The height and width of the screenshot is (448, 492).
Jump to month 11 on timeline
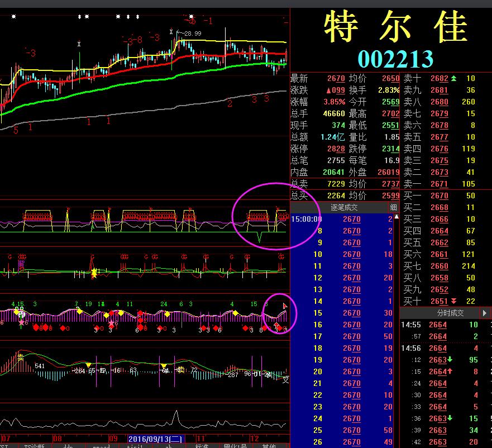[x=200, y=439]
